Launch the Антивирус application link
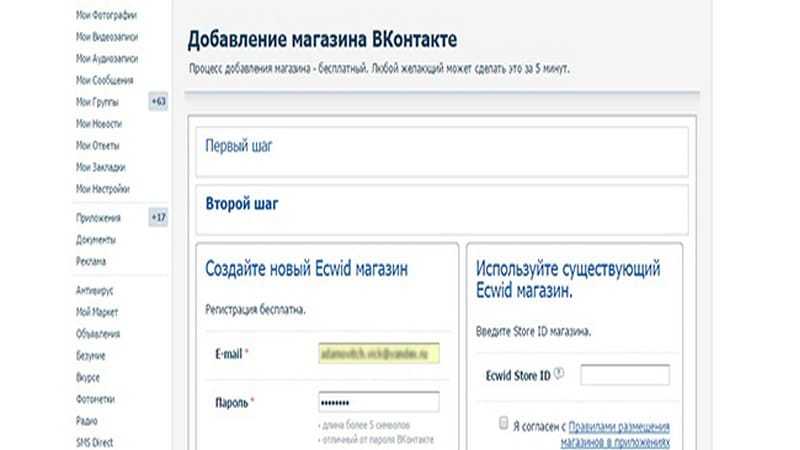 (94, 291)
